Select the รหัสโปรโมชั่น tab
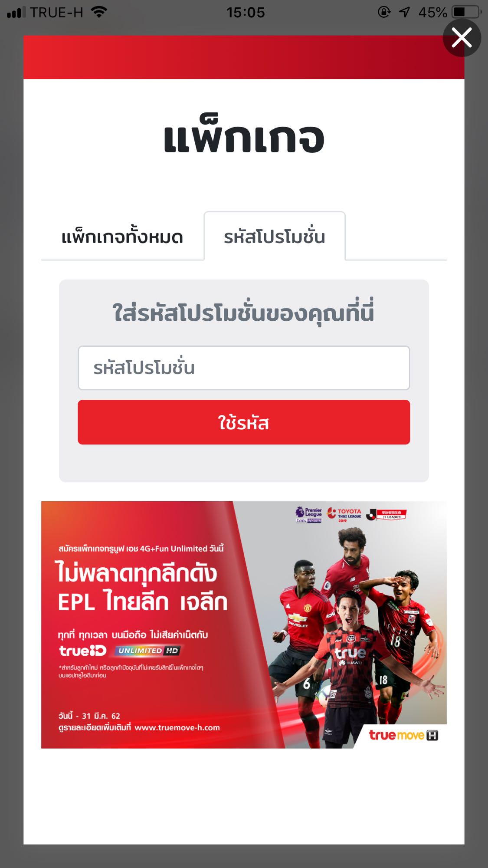 pyautogui.click(x=275, y=236)
